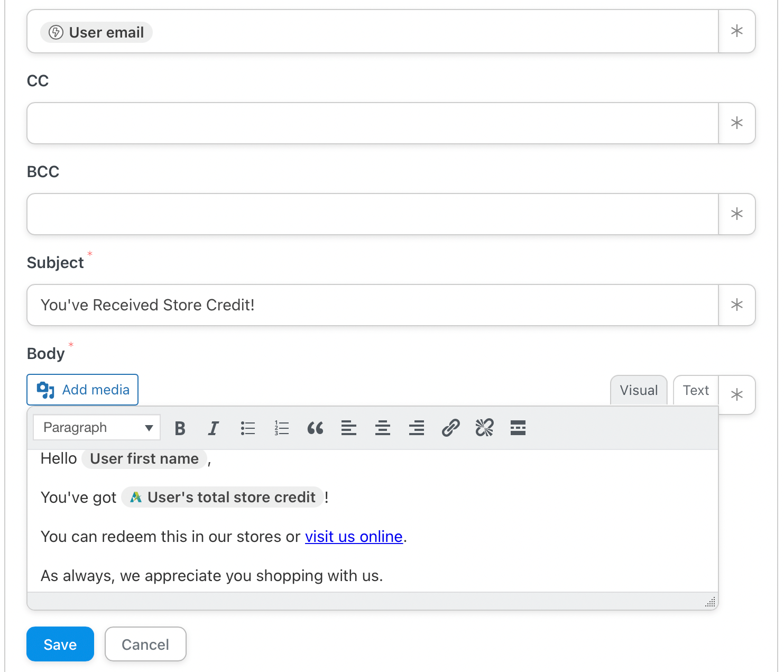Insert a numbered list
Screen dimensions: 784x672
(281, 428)
